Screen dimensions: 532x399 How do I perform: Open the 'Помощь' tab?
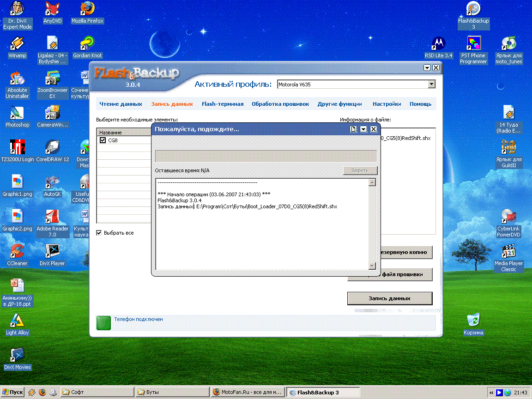420,104
